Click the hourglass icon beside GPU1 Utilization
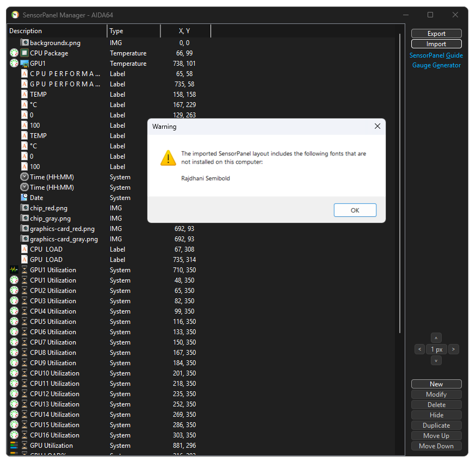 24,270
